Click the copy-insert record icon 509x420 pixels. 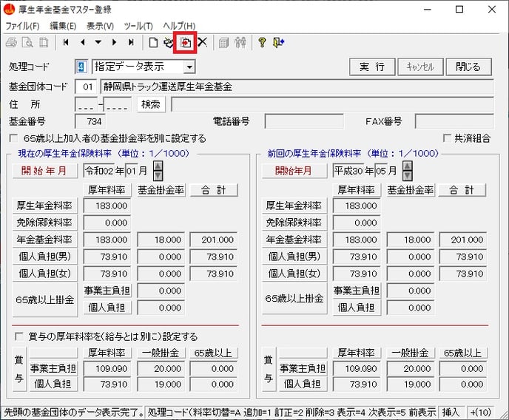click(186, 43)
